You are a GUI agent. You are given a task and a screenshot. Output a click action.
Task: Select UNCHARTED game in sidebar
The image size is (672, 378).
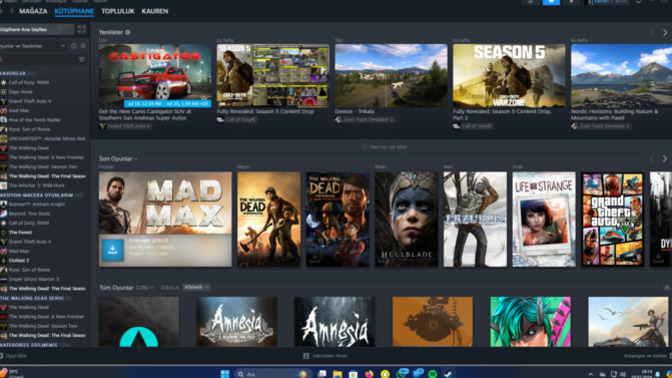tap(43, 138)
